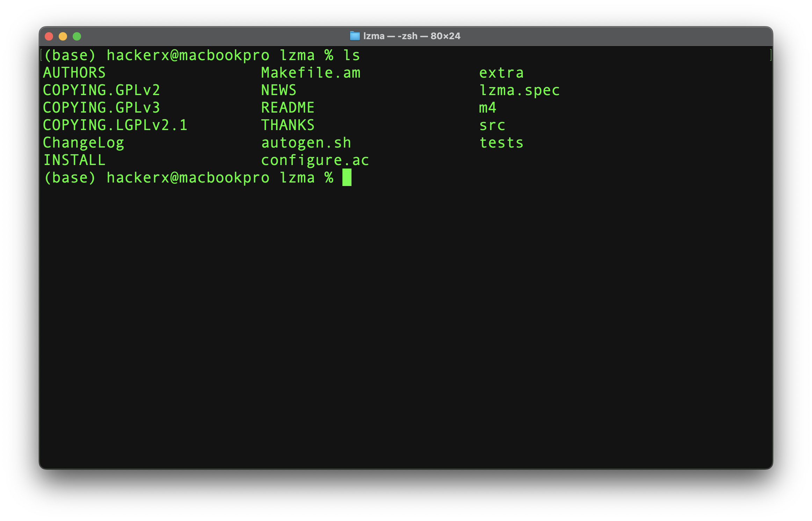Click the README file name
Viewport: 812px width, 521px height.
pyautogui.click(x=288, y=108)
